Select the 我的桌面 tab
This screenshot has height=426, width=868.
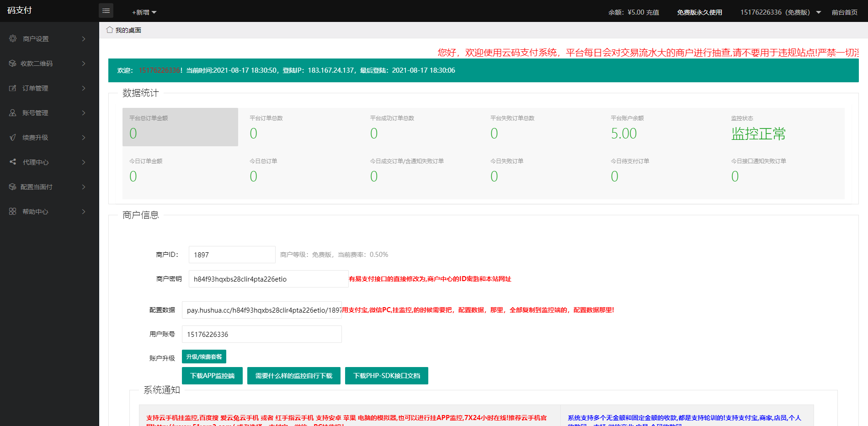128,30
